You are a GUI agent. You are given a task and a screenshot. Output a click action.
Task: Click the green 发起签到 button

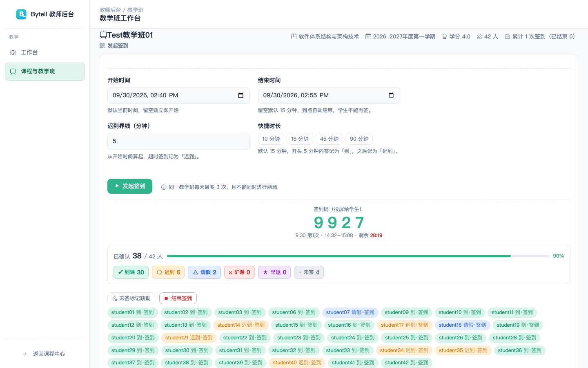pos(130,186)
